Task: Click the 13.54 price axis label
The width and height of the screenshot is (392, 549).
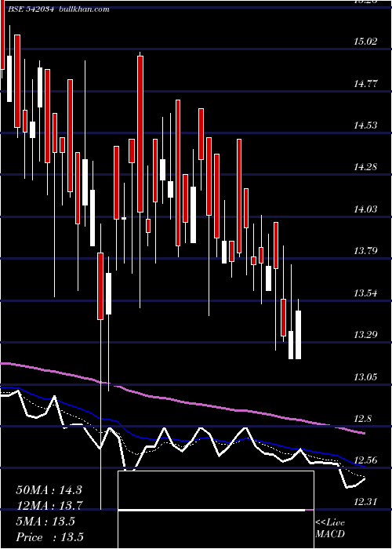Action: (366, 293)
